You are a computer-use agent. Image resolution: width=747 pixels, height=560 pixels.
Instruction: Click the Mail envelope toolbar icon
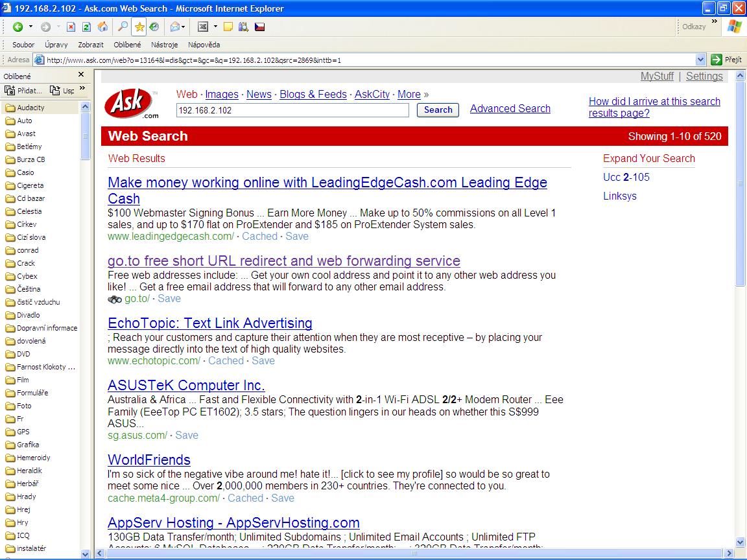[174, 27]
